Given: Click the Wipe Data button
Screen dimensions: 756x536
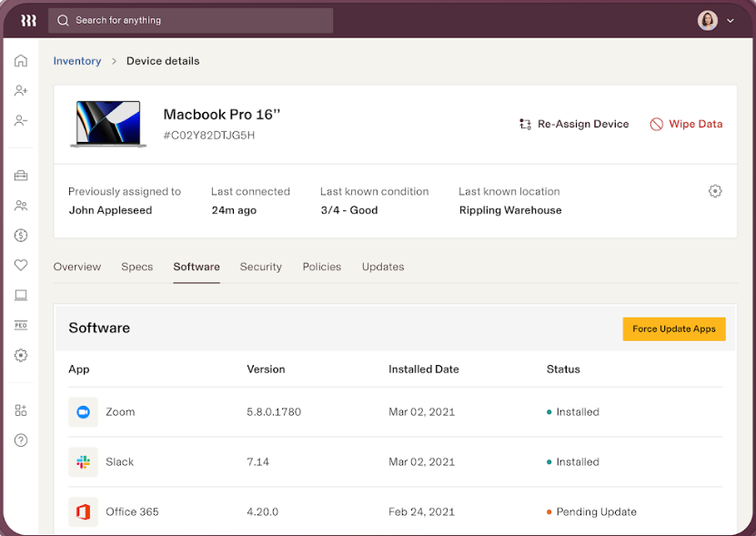Looking at the screenshot, I should pyautogui.click(x=686, y=124).
